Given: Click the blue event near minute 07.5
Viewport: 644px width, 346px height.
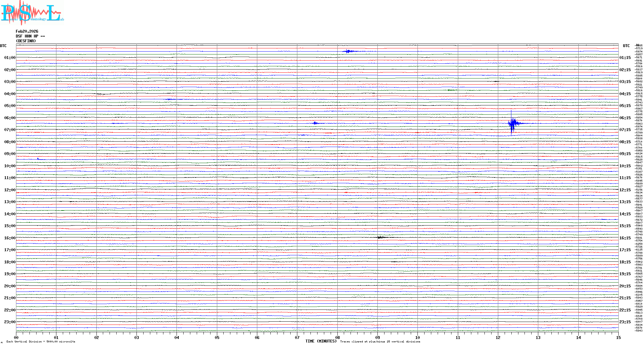Looking at the screenshot, I should (315, 123).
